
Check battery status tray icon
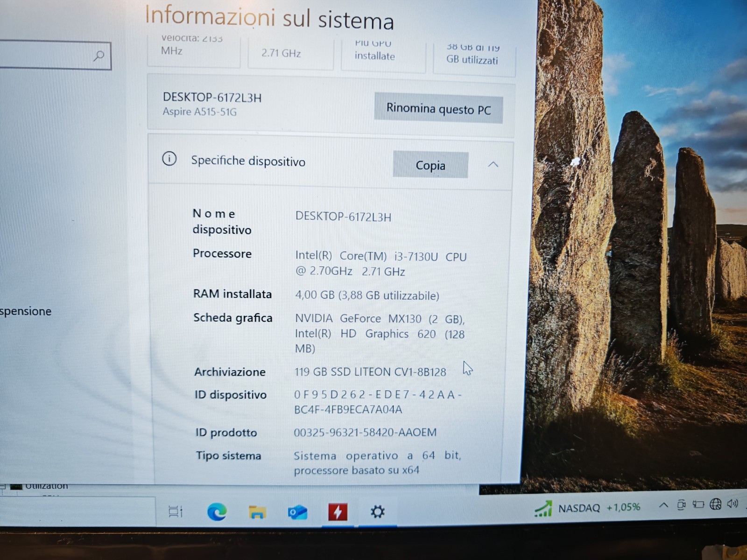coord(698,504)
